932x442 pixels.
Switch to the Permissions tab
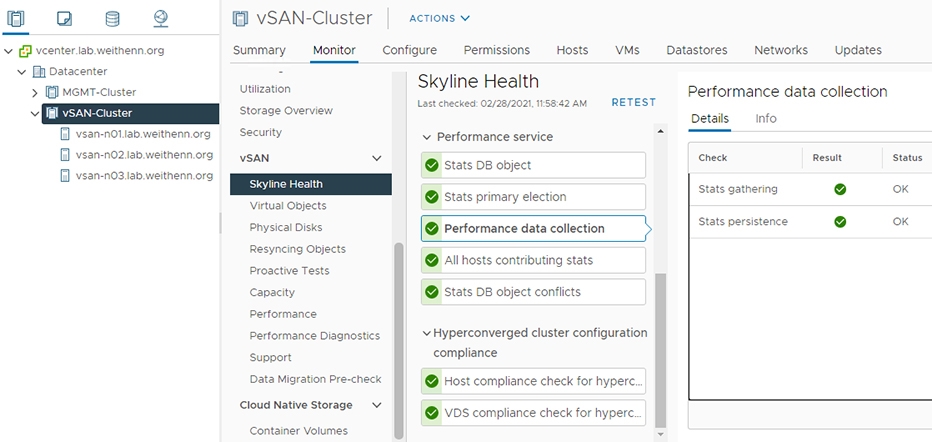(x=497, y=50)
